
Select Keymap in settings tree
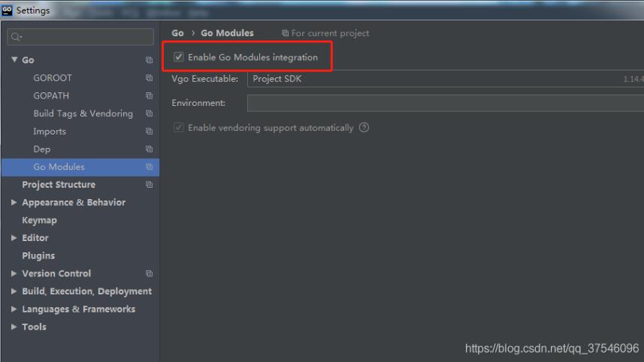point(39,220)
